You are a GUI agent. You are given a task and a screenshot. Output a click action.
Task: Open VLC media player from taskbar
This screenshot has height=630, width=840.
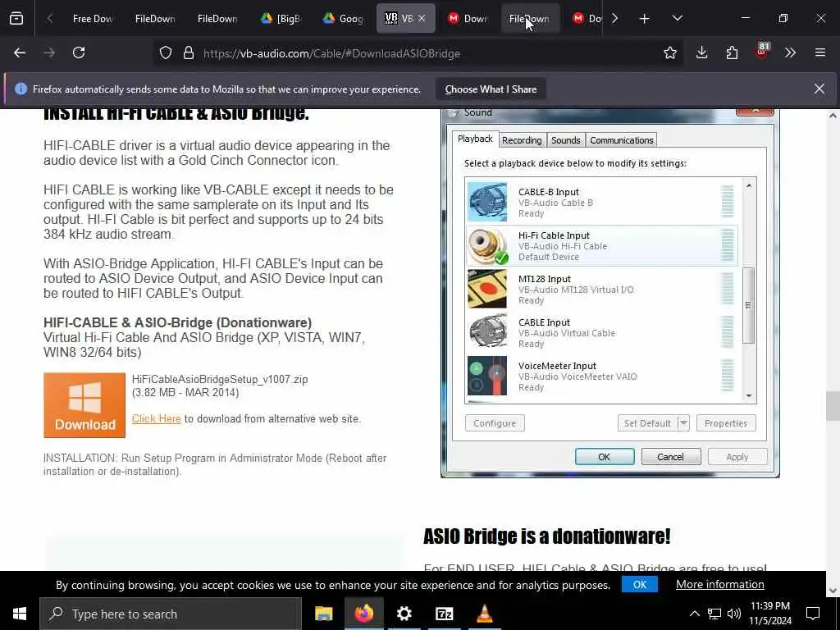(x=484, y=614)
